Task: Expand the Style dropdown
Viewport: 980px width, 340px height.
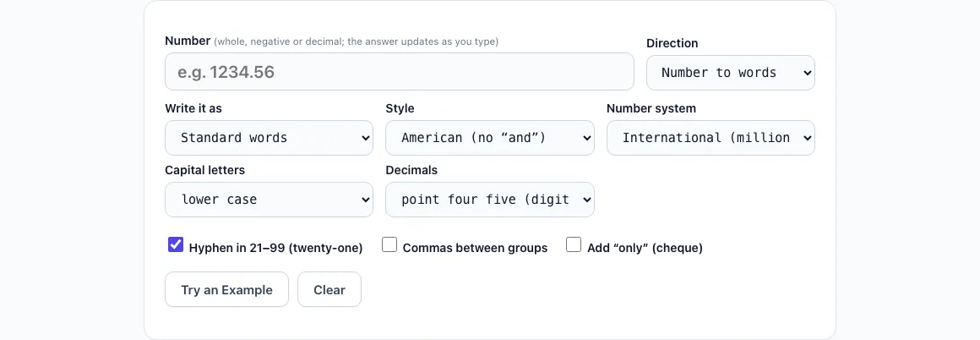Action: tap(490, 138)
